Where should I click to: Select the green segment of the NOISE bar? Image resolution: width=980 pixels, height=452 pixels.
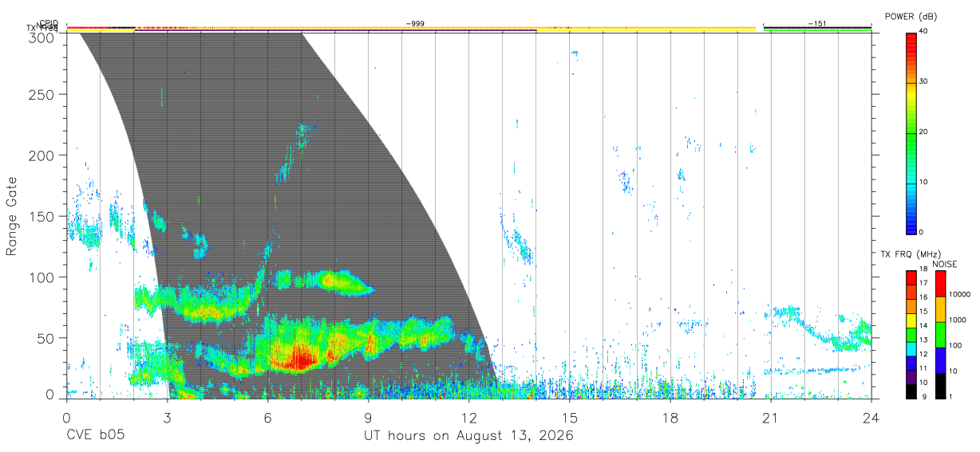click(940, 335)
